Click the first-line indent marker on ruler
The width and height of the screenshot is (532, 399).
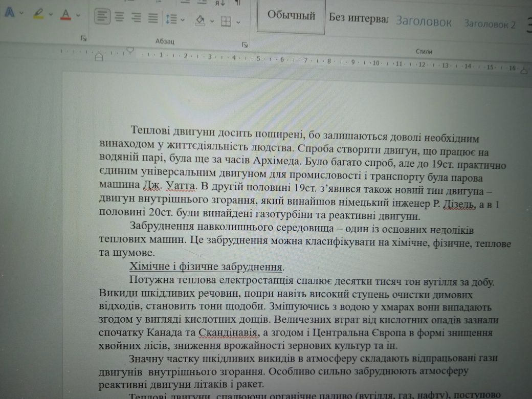tap(130, 51)
